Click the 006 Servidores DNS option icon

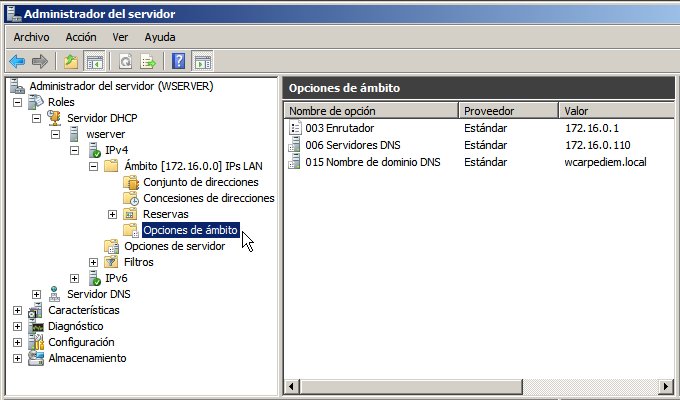click(x=294, y=145)
